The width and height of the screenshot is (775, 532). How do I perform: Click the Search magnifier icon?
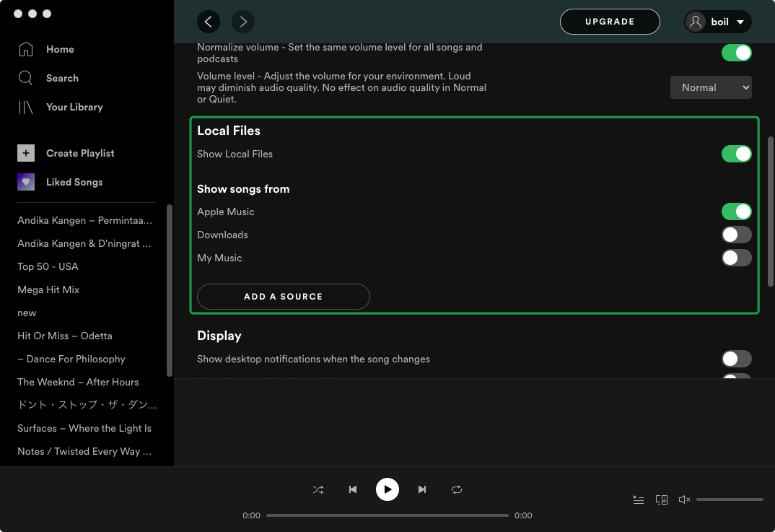(26, 78)
